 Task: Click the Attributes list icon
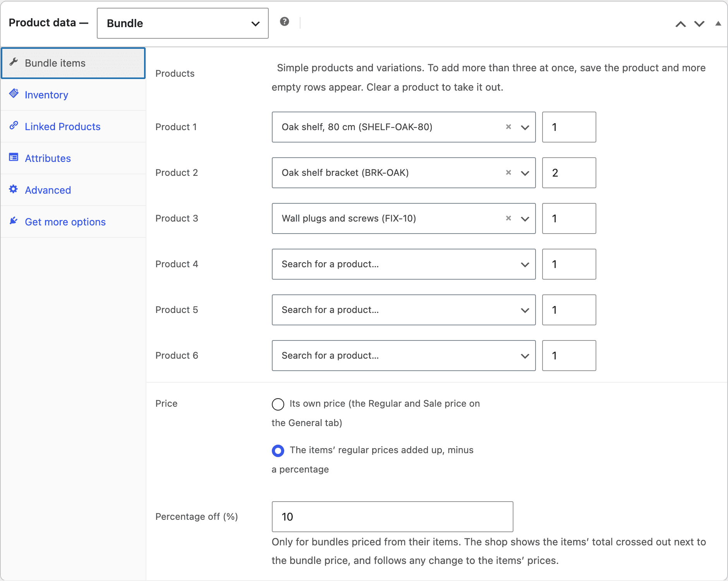[14, 157]
